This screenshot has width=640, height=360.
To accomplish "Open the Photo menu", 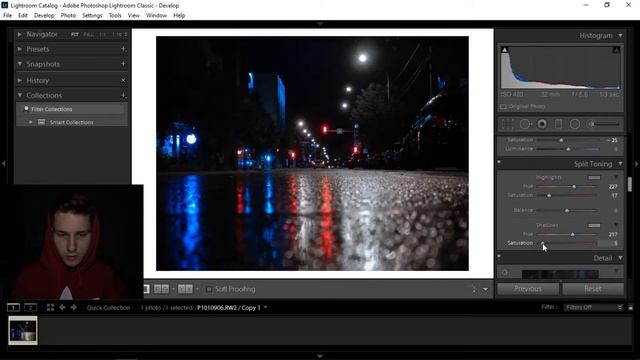I will (68, 16).
